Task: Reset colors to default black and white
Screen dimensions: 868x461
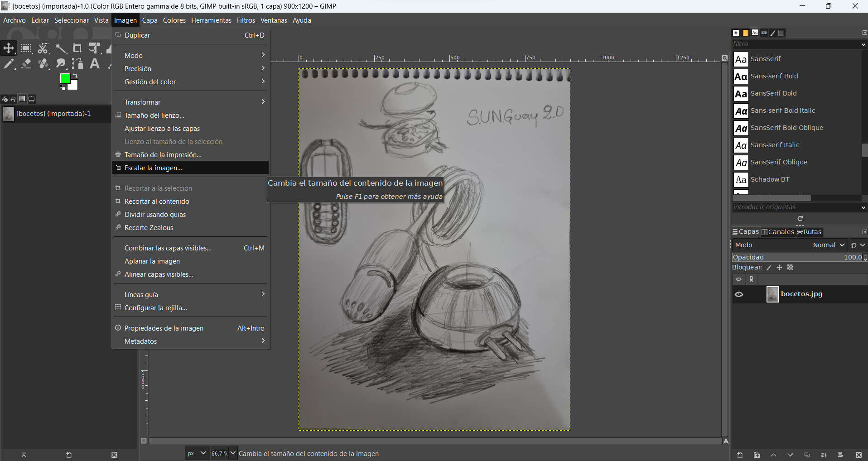Action: (63, 87)
